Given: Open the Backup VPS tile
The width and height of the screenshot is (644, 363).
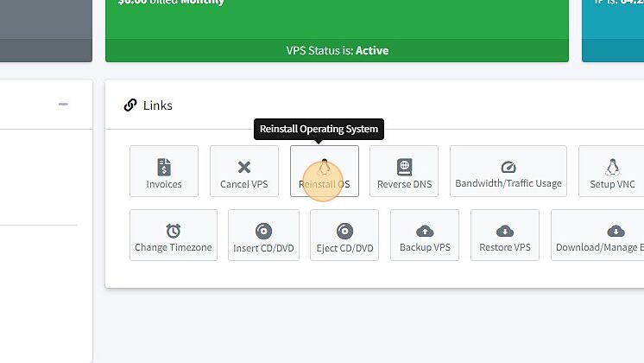Looking at the screenshot, I should click(425, 235).
